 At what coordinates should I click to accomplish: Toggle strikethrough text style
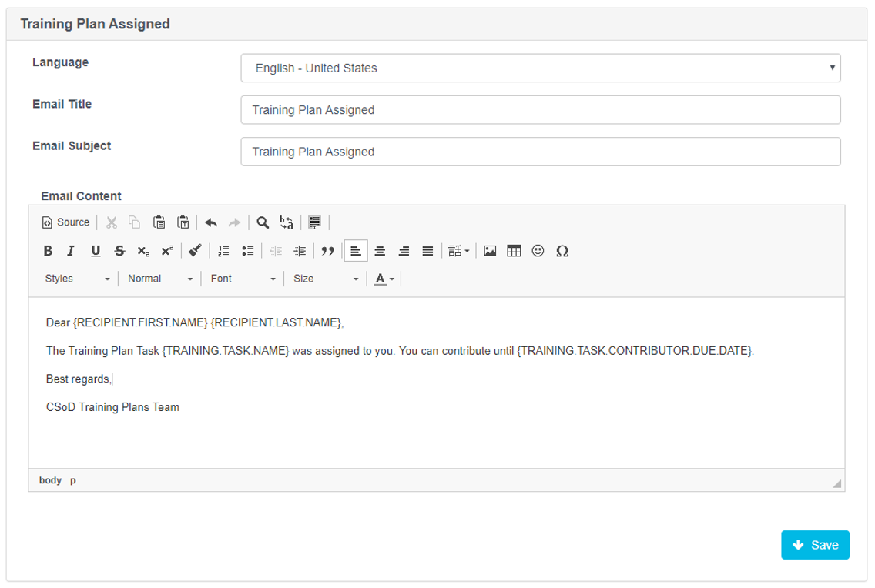(x=119, y=251)
